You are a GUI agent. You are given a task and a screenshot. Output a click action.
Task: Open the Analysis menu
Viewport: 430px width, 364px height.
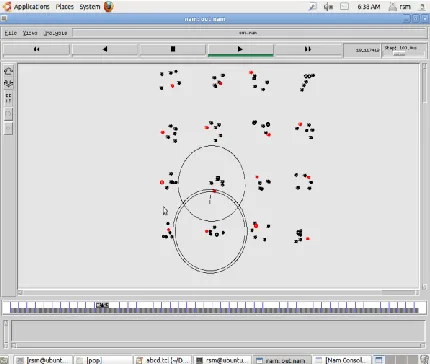pyautogui.click(x=55, y=33)
